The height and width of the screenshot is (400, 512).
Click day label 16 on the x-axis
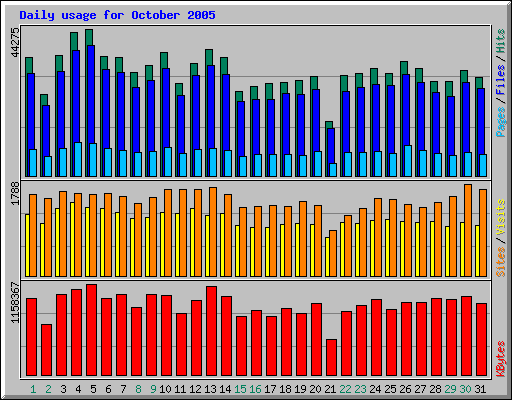tap(255, 389)
